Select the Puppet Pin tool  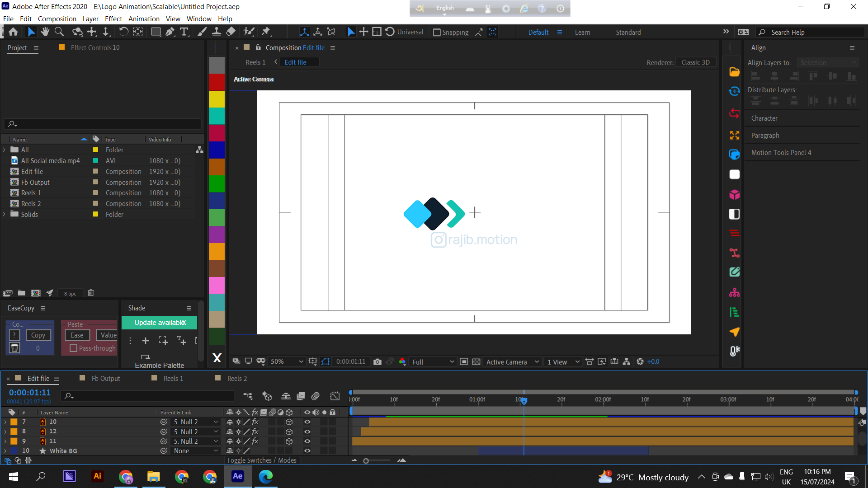(267, 32)
